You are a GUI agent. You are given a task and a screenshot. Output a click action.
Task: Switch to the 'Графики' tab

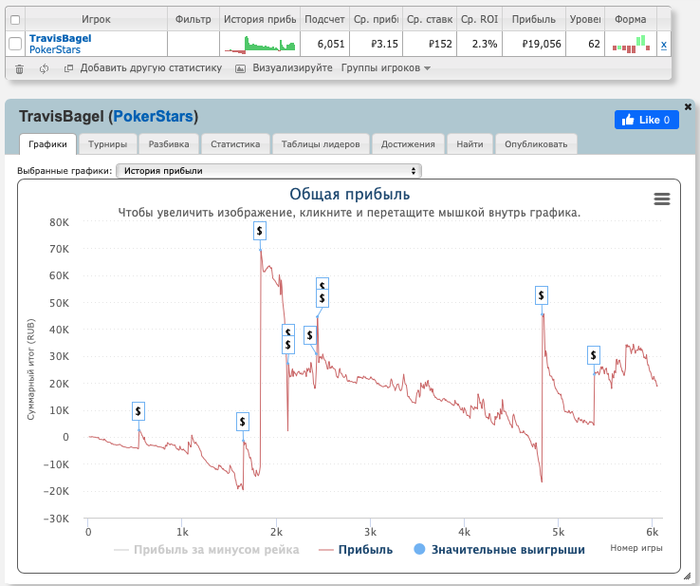(x=48, y=144)
